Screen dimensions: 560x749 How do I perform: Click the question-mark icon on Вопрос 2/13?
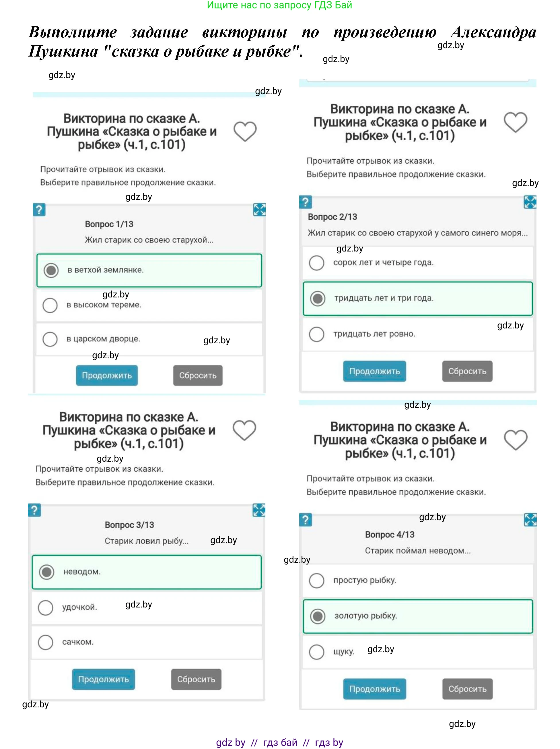tap(305, 202)
